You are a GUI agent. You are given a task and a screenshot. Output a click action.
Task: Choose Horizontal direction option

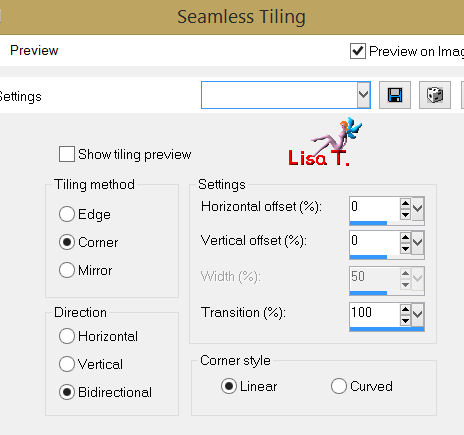point(67,336)
